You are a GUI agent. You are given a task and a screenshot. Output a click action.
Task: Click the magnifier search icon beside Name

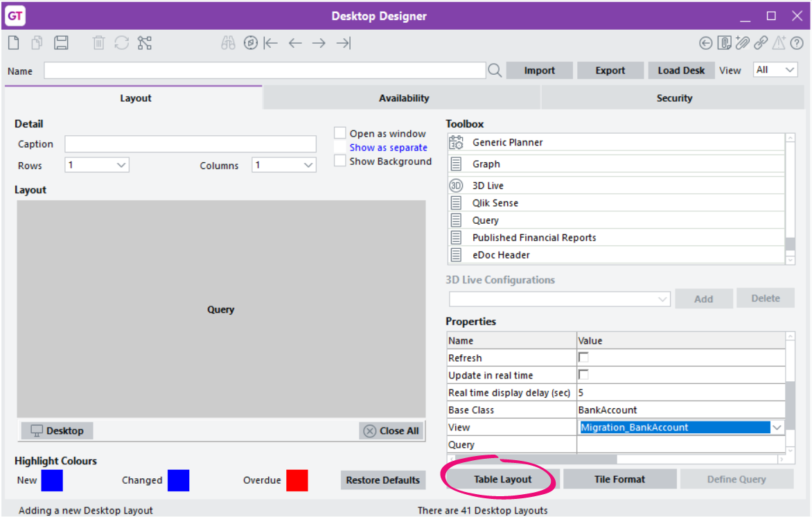(495, 71)
